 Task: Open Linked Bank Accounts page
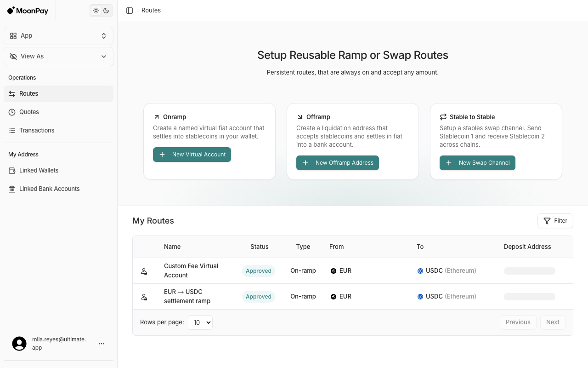(x=58, y=189)
